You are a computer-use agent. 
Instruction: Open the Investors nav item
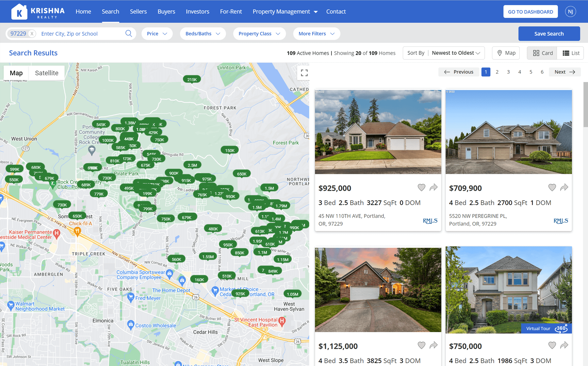click(x=198, y=11)
